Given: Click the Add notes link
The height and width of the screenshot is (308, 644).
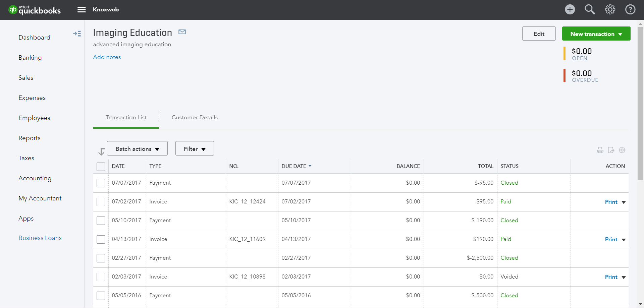Looking at the screenshot, I should pyautogui.click(x=107, y=57).
